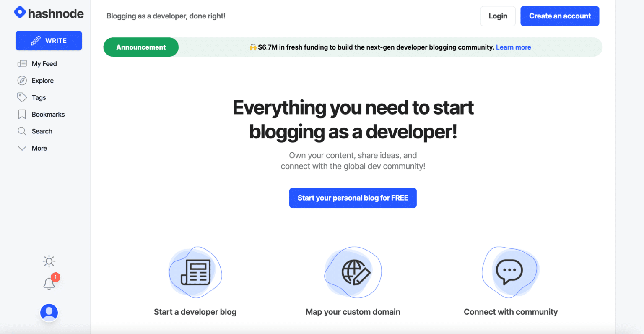
Task: Open Tags page in sidebar
Action: coord(39,97)
